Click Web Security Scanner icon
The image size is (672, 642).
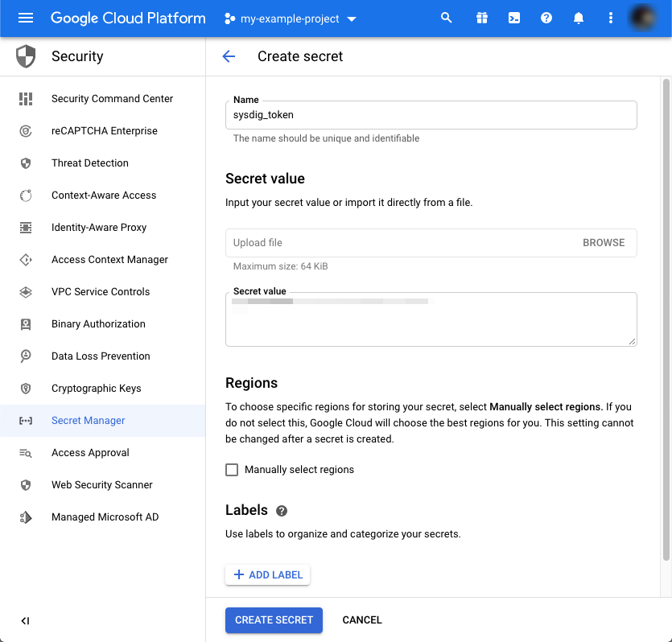(26, 485)
